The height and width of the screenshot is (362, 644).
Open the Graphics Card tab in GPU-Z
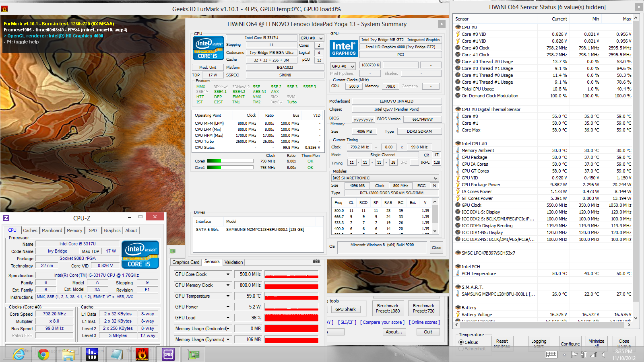pos(186,262)
